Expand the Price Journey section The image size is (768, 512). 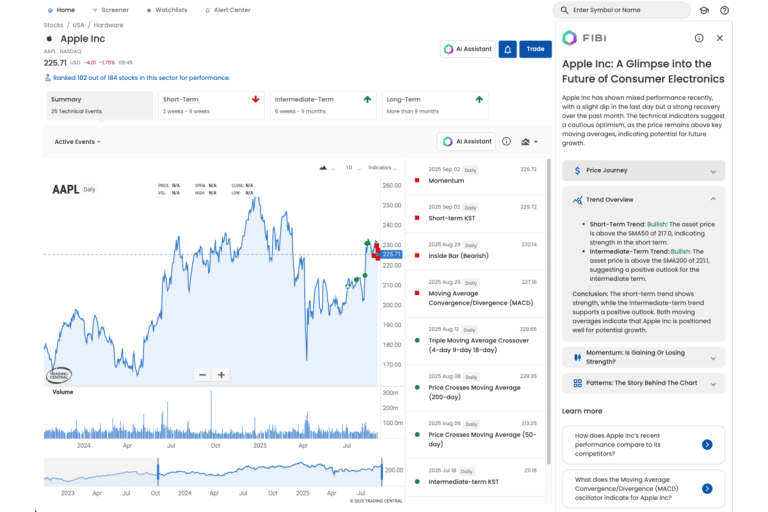click(643, 171)
